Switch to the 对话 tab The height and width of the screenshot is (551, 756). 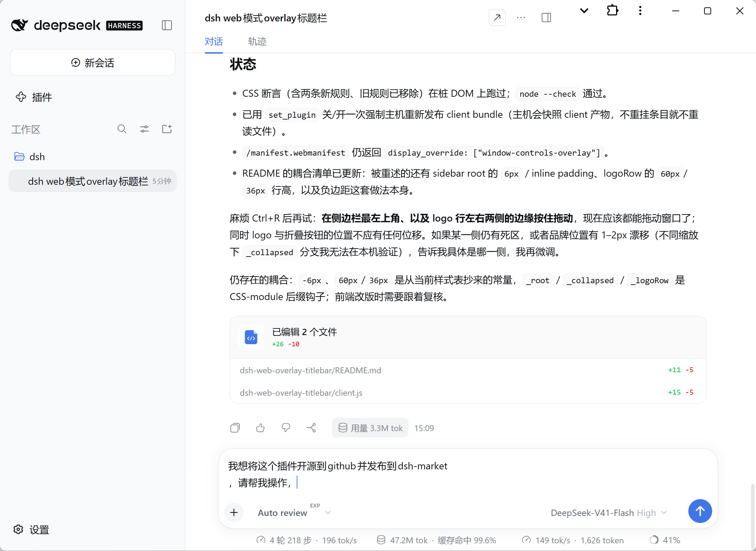214,42
